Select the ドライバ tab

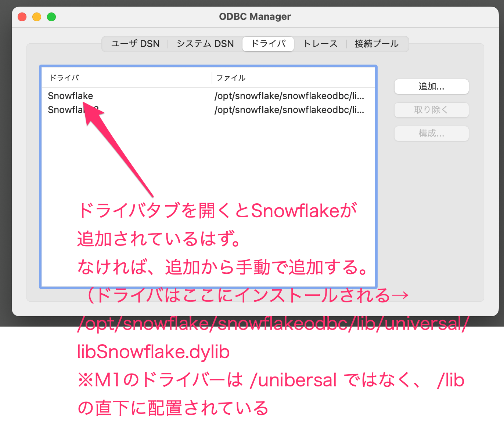[x=268, y=44]
